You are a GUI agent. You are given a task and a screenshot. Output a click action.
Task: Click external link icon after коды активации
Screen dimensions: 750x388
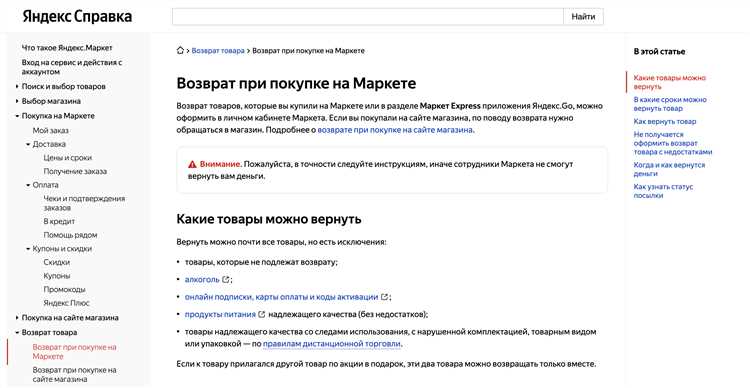point(384,297)
